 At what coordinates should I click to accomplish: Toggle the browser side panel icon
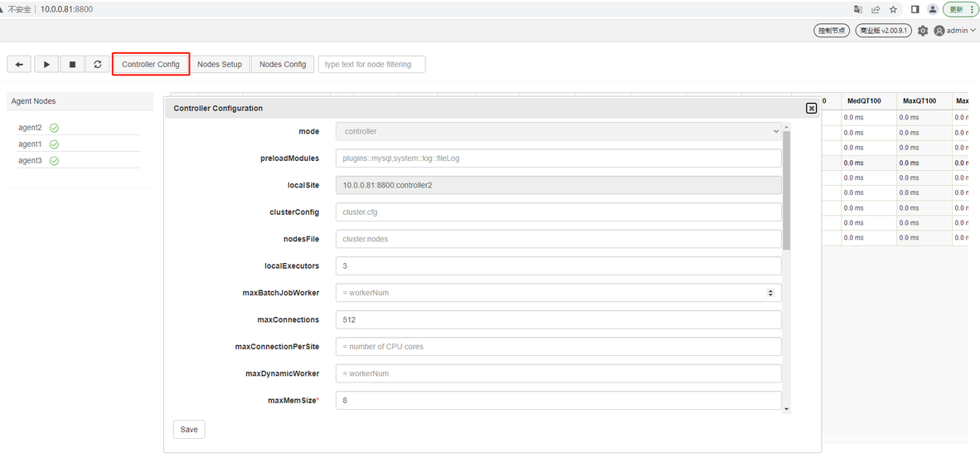point(915,9)
